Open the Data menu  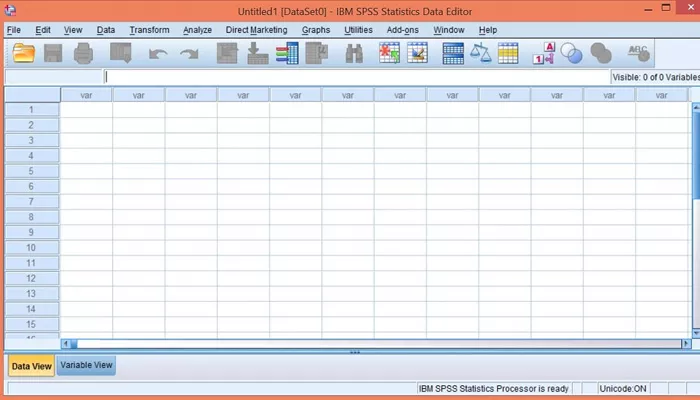pos(106,30)
